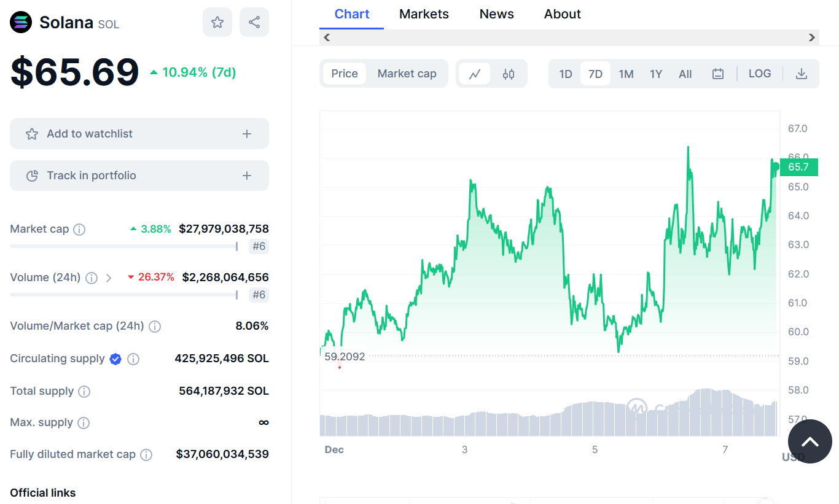Viewport: 839px width, 504px height.
Task: Click the info icon beside Max. supply
Action: click(84, 423)
